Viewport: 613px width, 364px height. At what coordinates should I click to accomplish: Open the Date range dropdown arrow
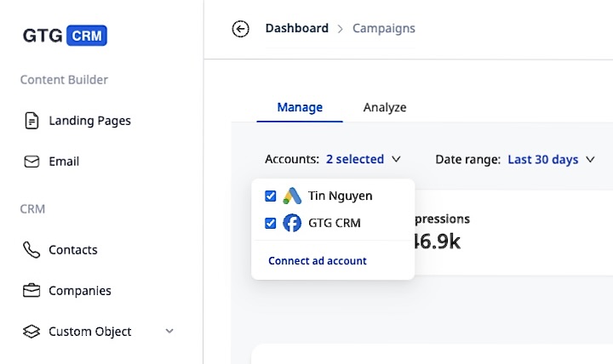pyautogui.click(x=590, y=159)
